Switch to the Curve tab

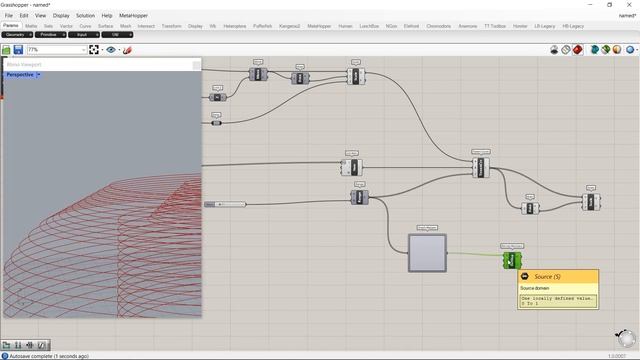pyautogui.click(x=85, y=26)
